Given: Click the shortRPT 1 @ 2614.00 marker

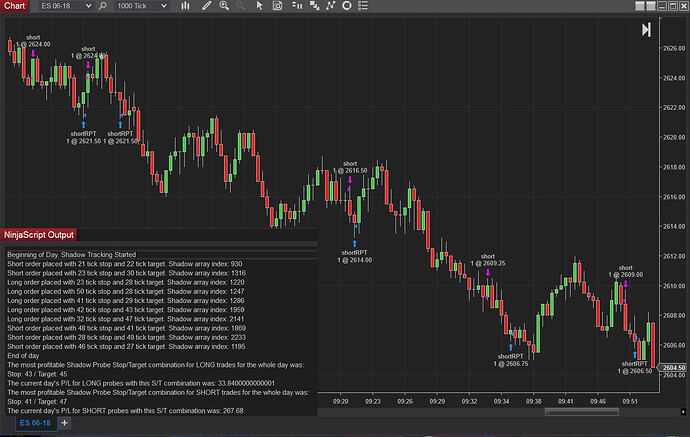Looking at the screenshot, I should point(356,256).
